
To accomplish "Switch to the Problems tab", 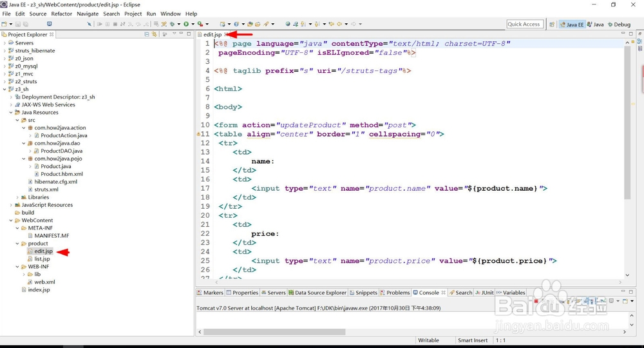I will (x=395, y=293).
